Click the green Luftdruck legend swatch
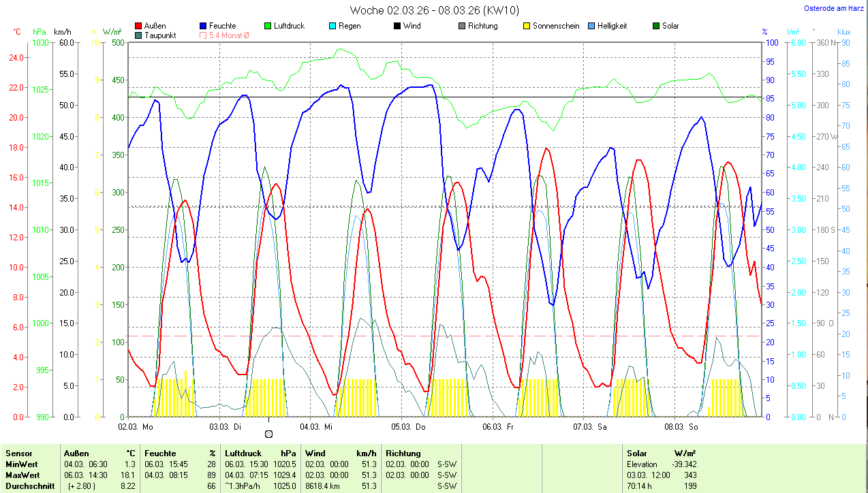Screen dimensions: 868x493 click(268, 27)
